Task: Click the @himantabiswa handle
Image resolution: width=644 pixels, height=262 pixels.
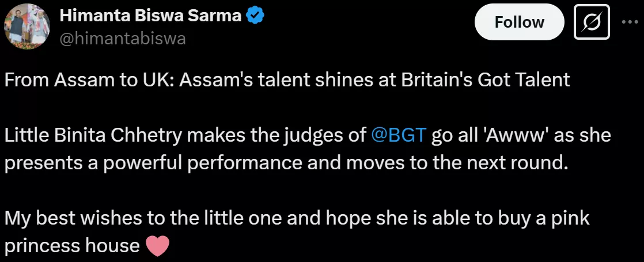Action: [x=123, y=39]
